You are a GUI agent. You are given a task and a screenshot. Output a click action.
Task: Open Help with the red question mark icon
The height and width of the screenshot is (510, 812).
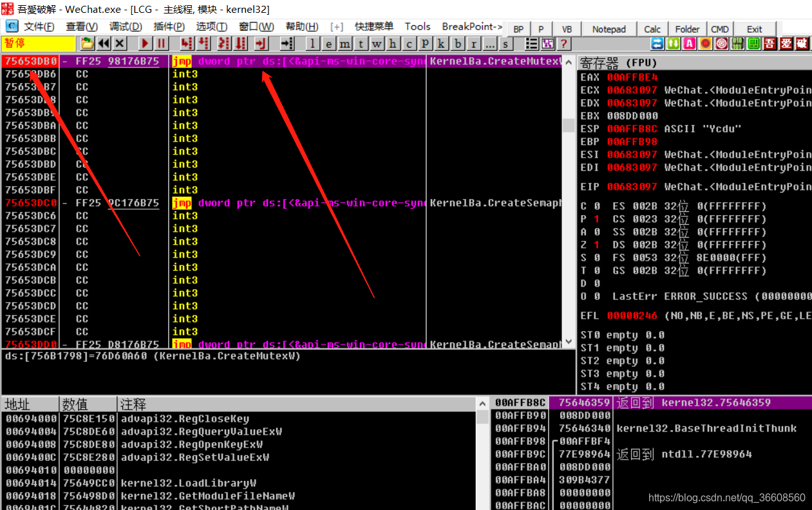(x=564, y=44)
